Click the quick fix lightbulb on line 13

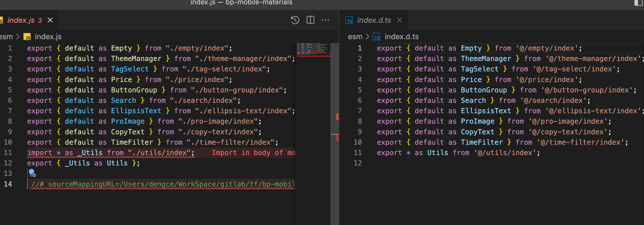31,173
